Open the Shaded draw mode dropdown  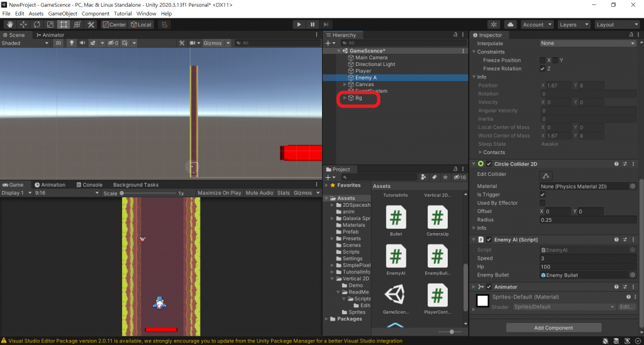[x=25, y=43]
